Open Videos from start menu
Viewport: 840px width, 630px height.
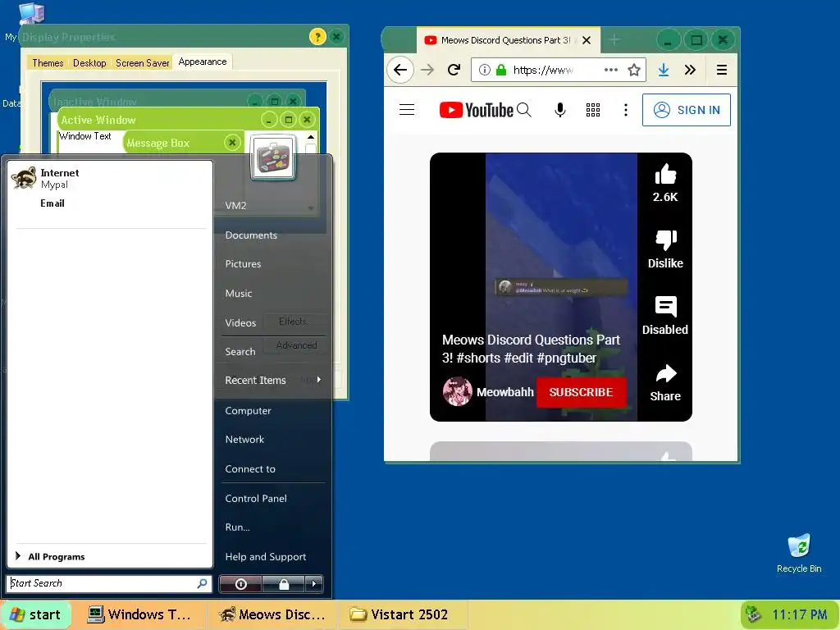click(240, 323)
